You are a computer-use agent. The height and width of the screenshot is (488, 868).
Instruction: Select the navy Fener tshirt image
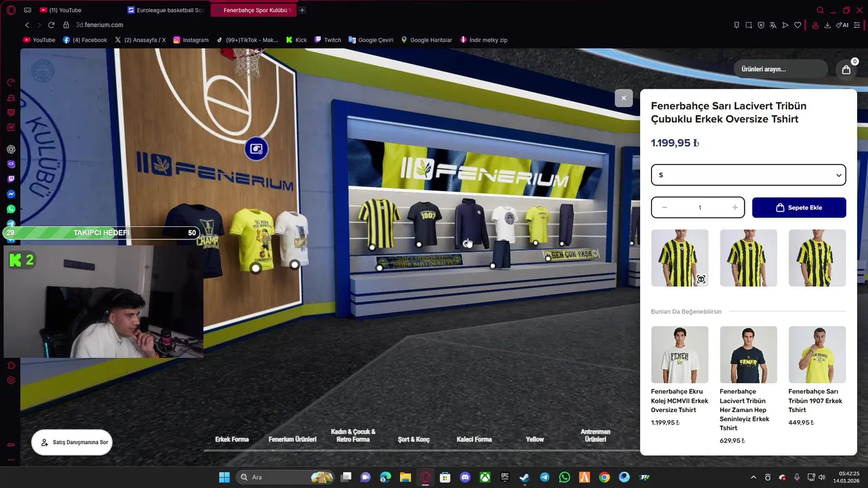[x=749, y=354]
